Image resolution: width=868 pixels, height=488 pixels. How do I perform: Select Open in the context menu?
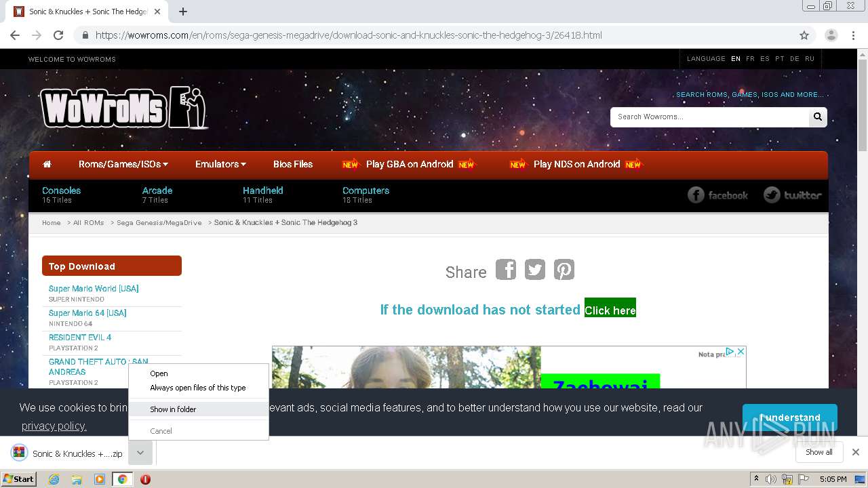pos(199,373)
